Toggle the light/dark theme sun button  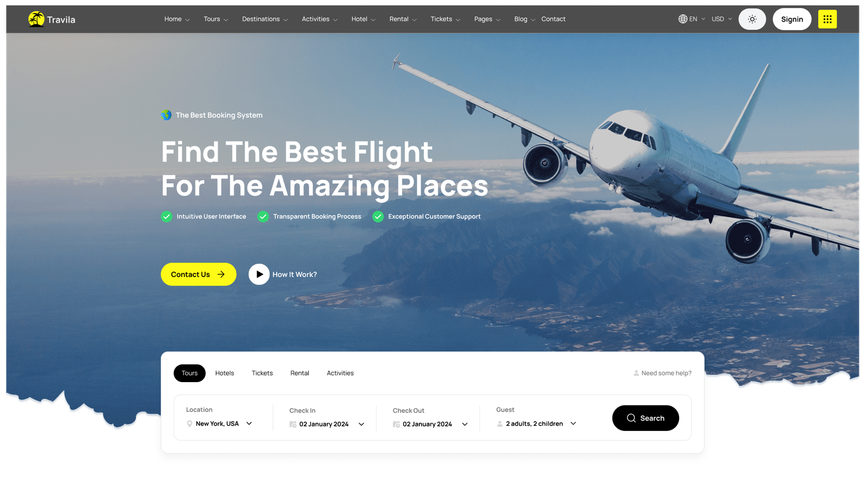click(752, 19)
